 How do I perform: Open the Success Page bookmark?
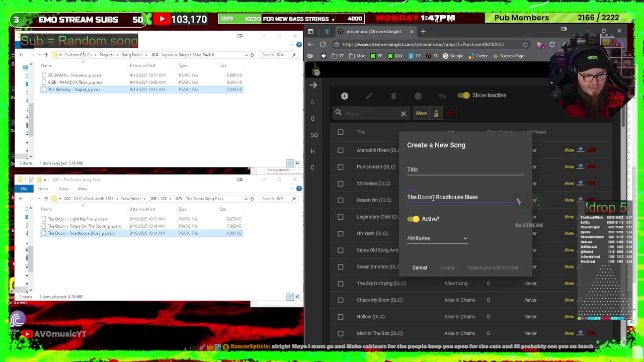point(508,56)
